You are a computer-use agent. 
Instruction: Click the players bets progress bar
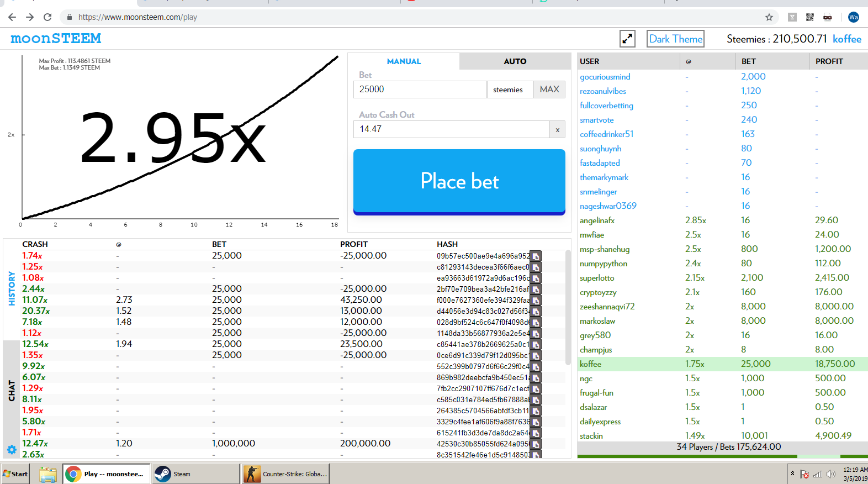click(x=722, y=456)
